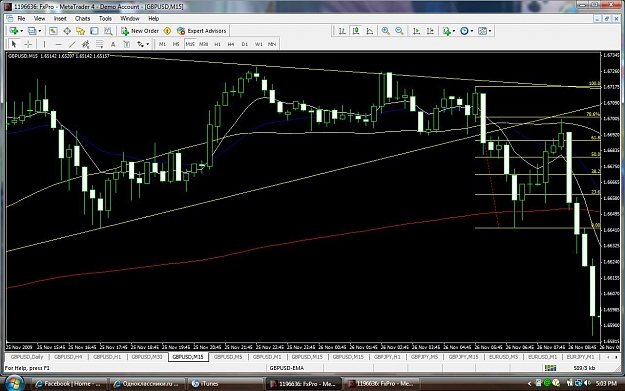The image size is (625, 391).
Task: Click the New Order button
Action: [140, 31]
